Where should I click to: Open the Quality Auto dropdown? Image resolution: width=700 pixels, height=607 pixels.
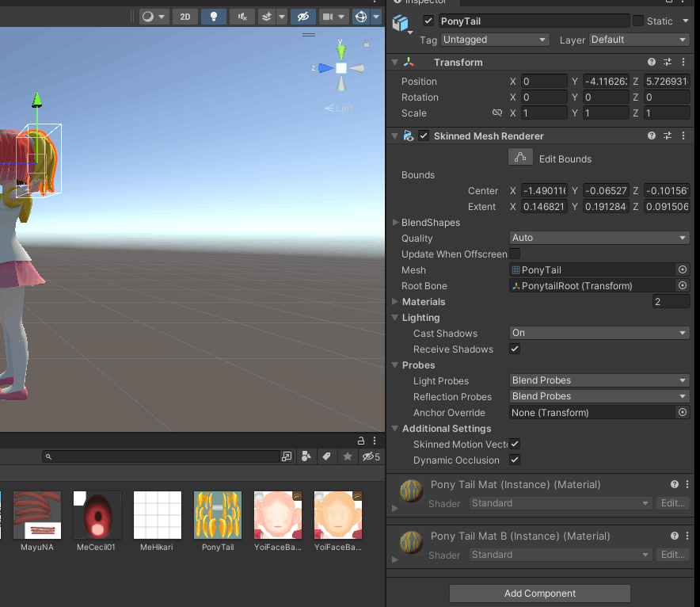click(x=599, y=238)
